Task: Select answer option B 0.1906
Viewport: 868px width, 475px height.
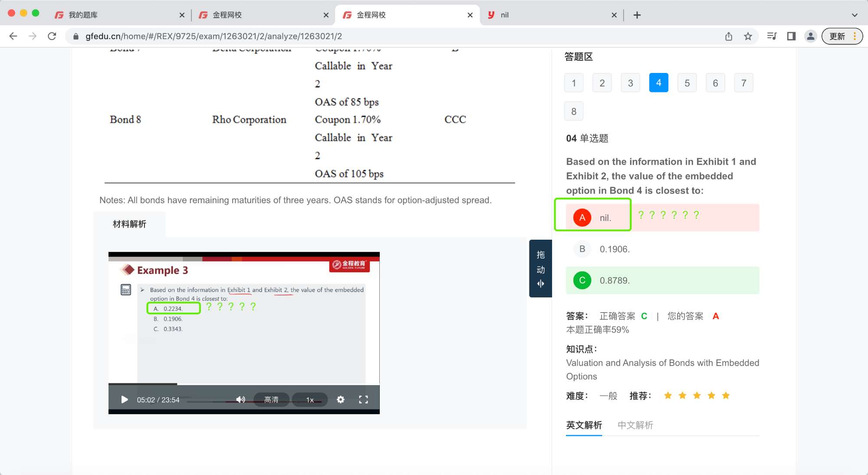Action: [x=582, y=249]
